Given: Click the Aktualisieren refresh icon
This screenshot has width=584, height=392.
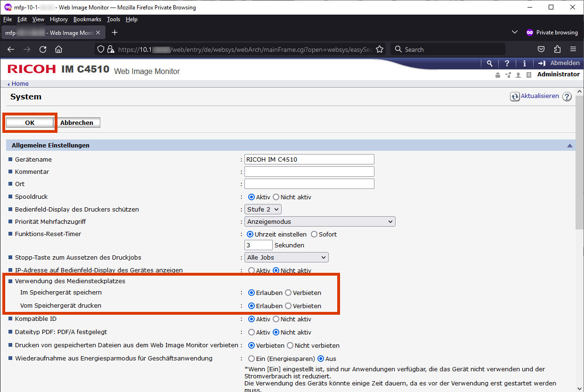Looking at the screenshot, I should 515,97.
